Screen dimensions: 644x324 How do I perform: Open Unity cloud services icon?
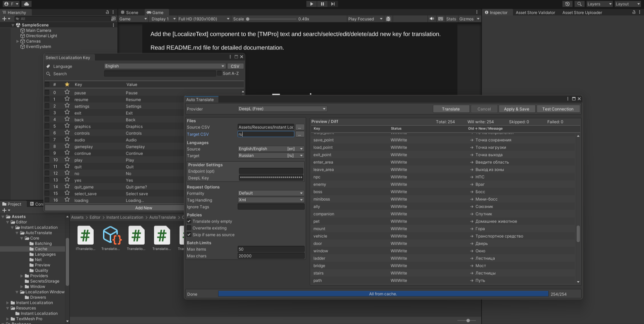27,4
